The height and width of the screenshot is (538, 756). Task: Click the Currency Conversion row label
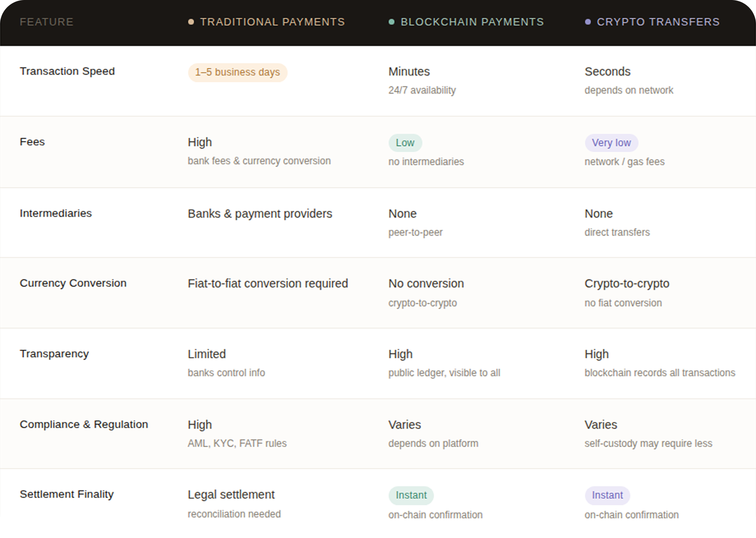coord(73,283)
